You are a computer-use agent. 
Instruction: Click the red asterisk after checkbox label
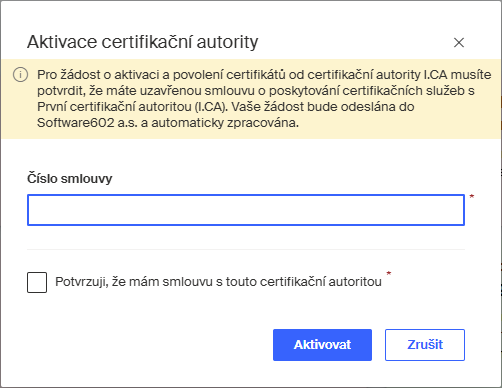pos(389,274)
